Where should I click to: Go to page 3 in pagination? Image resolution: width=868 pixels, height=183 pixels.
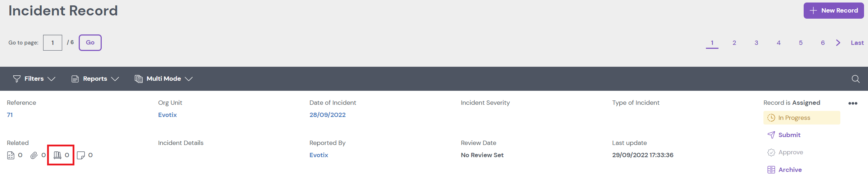pyautogui.click(x=756, y=43)
